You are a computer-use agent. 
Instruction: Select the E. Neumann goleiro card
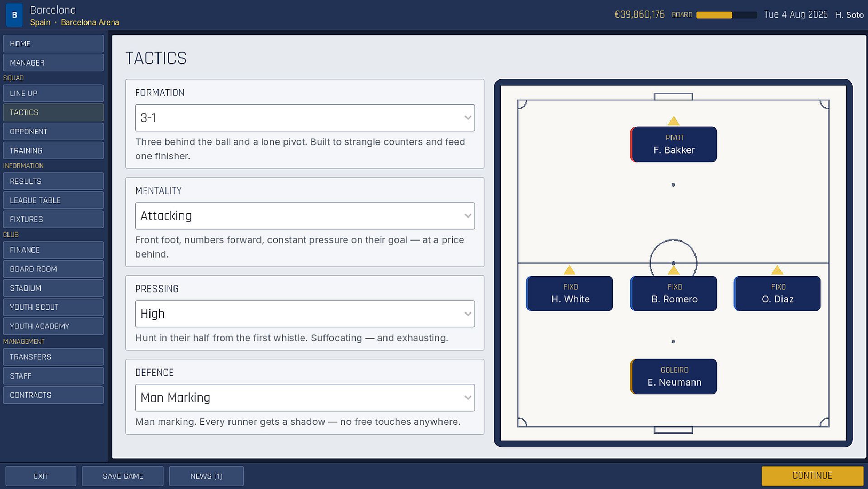coord(673,377)
